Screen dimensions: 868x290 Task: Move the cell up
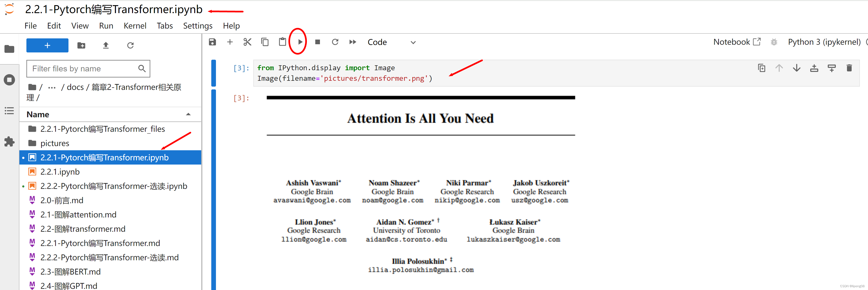pyautogui.click(x=779, y=68)
